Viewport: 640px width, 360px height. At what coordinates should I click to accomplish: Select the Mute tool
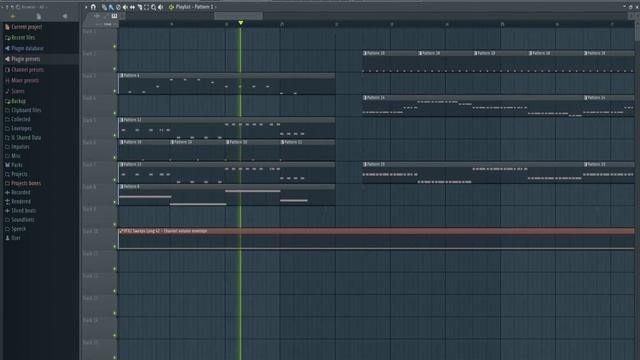click(x=125, y=7)
